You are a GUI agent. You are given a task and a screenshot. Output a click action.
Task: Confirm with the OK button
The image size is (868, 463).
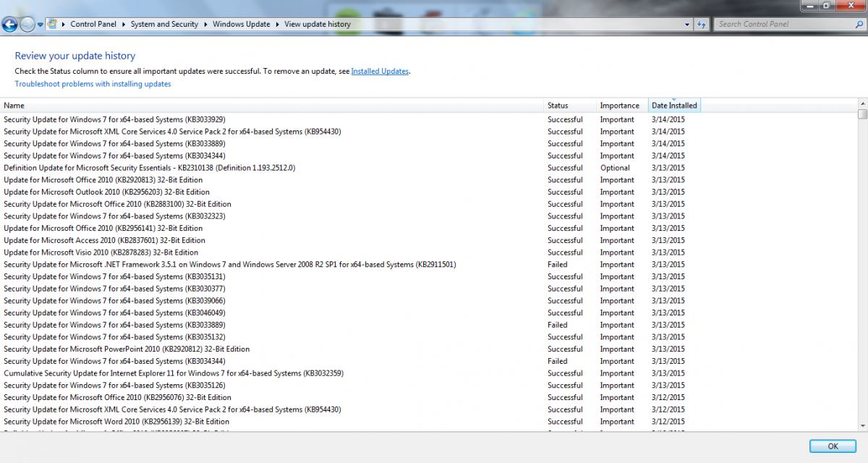pyautogui.click(x=833, y=446)
